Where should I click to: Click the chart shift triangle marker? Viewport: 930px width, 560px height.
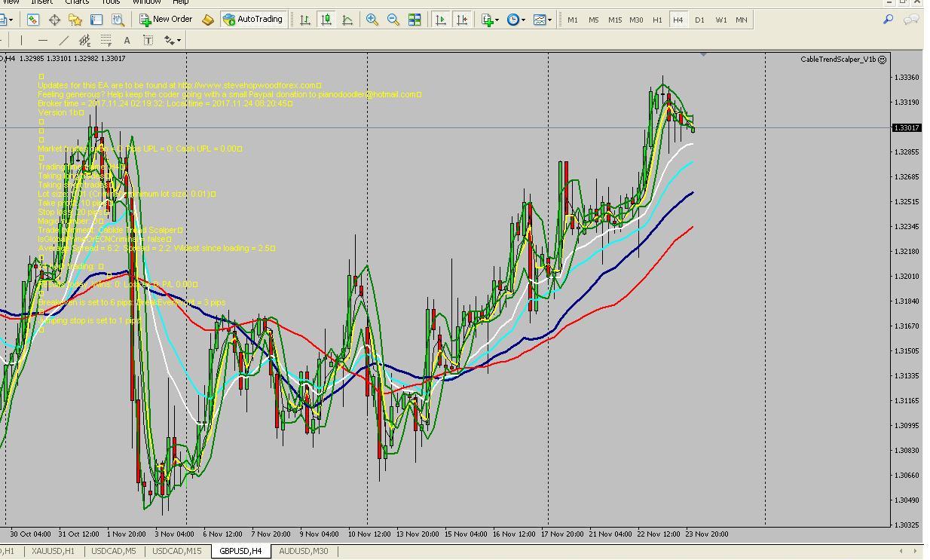tap(703, 54)
